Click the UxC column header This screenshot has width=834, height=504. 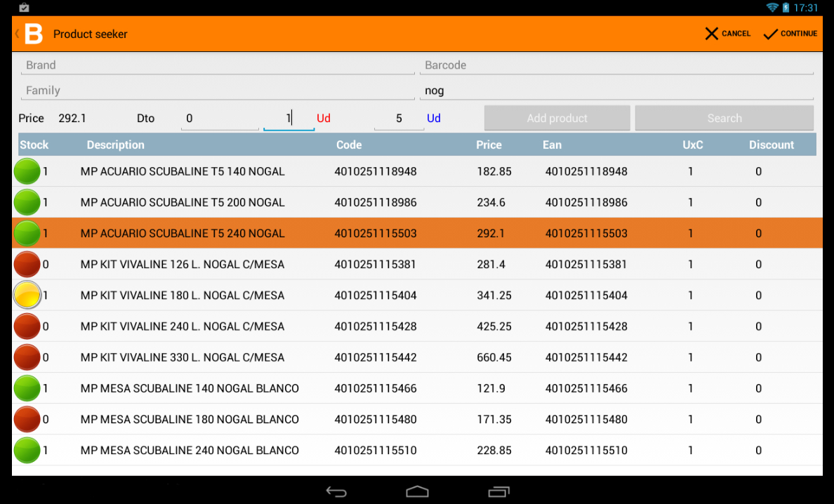[692, 145]
